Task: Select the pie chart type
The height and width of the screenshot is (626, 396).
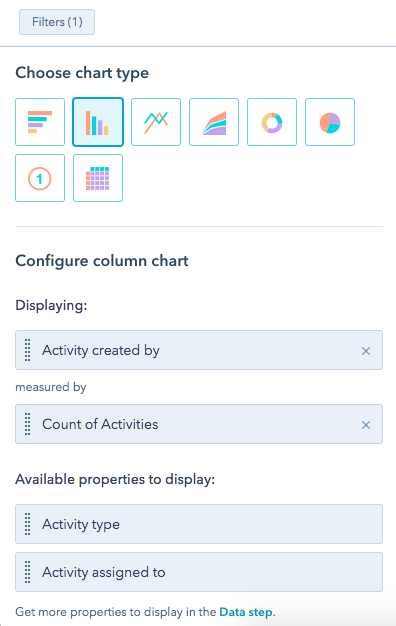Action: coord(330,122)
